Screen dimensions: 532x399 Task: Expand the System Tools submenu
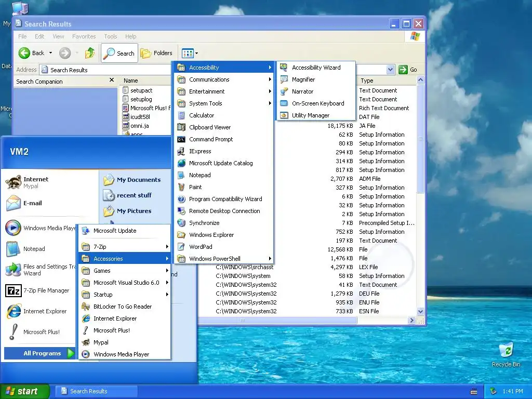point(224,103)
